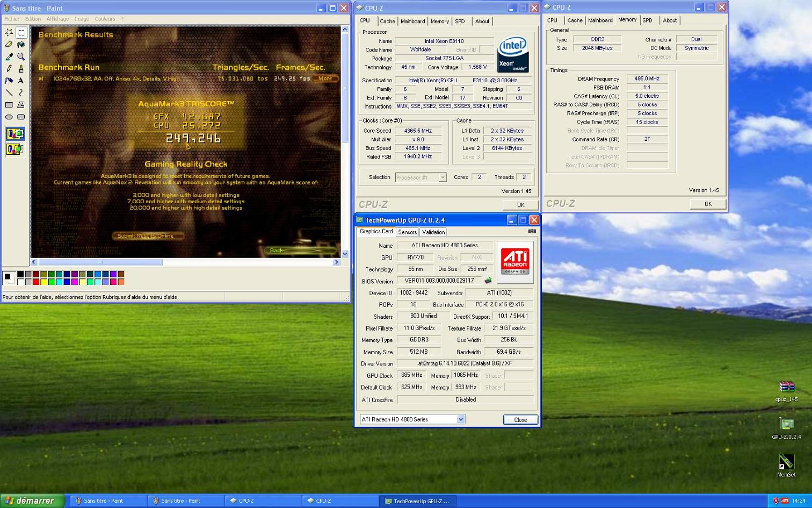
Task: Select the Brush tool in Paint
Action: [21, 69]
